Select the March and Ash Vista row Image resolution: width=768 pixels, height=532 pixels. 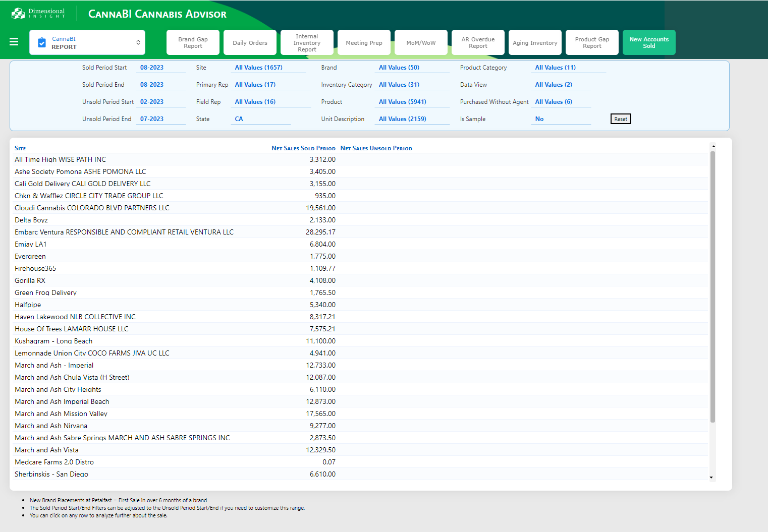point(46,450)
